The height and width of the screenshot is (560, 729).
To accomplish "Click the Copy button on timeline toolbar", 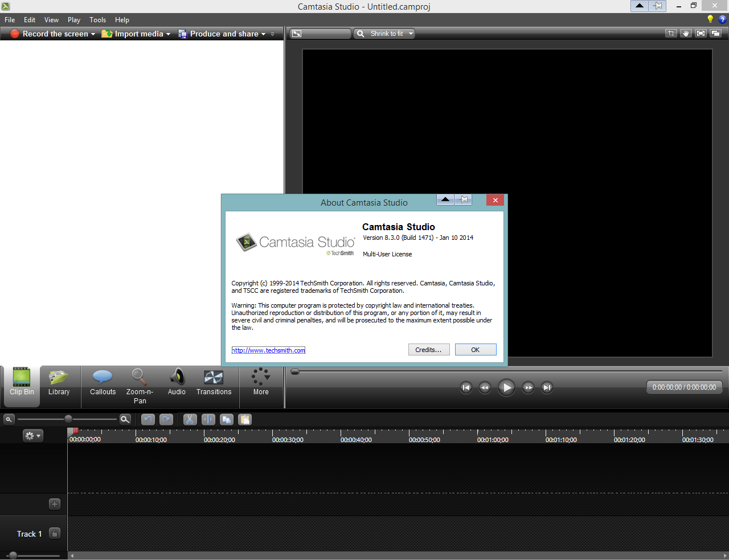I will click(x=227, y=419).
